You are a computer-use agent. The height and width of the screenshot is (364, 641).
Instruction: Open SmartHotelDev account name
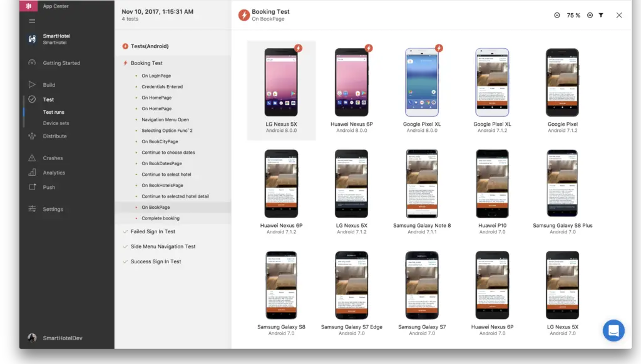63,338
